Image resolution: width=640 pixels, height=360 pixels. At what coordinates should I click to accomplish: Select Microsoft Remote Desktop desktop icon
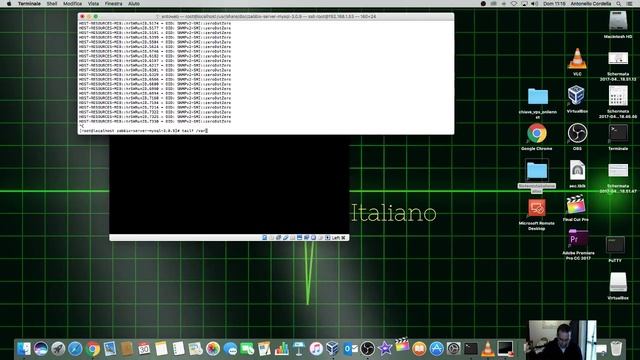(536, 209)
